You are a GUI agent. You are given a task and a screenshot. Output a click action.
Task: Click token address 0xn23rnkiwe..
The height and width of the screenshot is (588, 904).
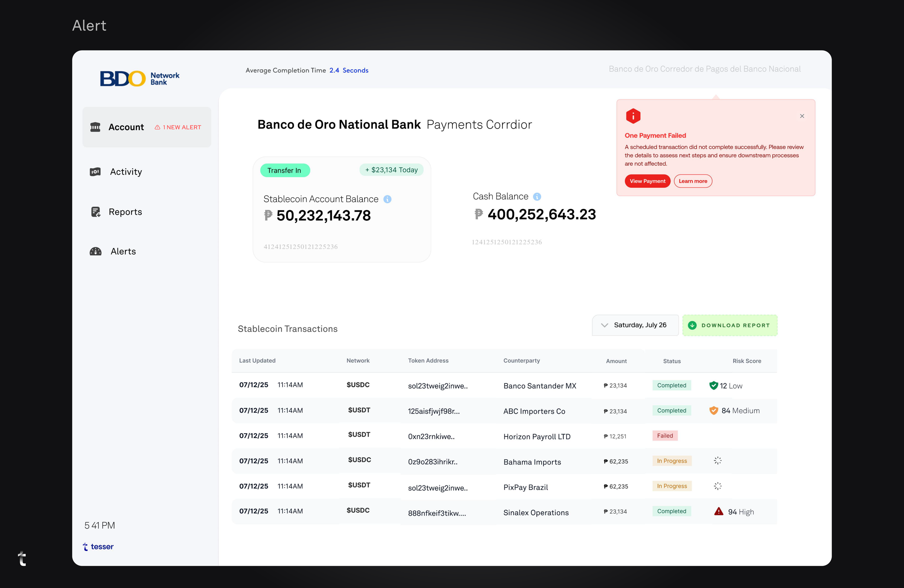tap(431, 437)
